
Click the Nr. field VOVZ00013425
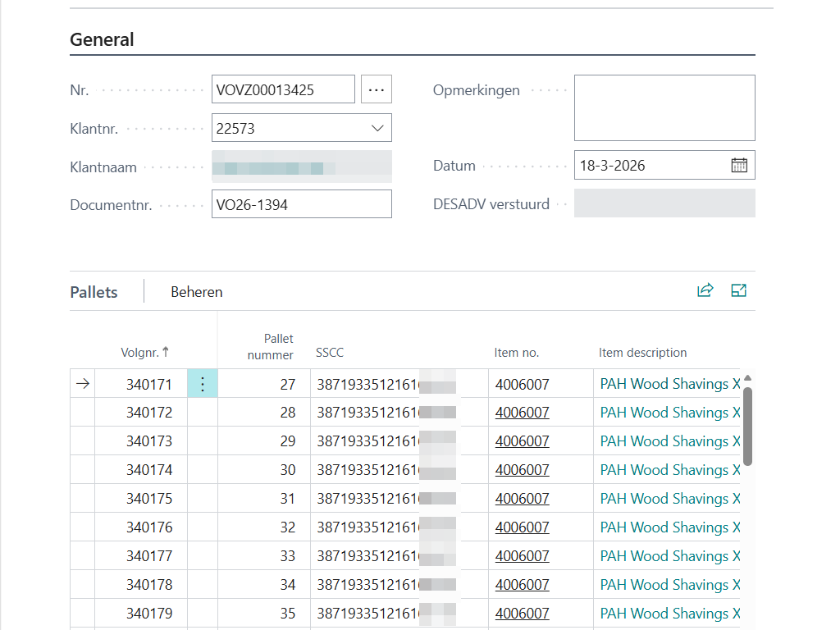pyautogui.click(x=283, y=89)
